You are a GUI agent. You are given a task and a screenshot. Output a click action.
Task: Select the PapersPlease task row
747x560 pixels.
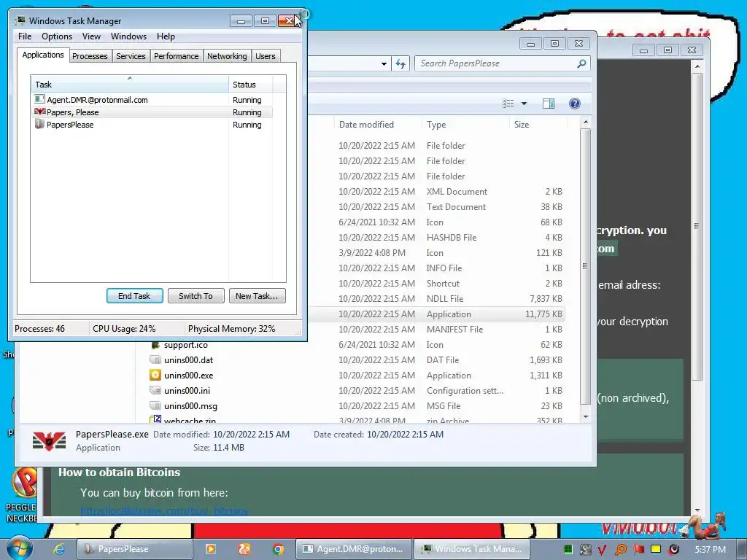(x=152, y=124)
